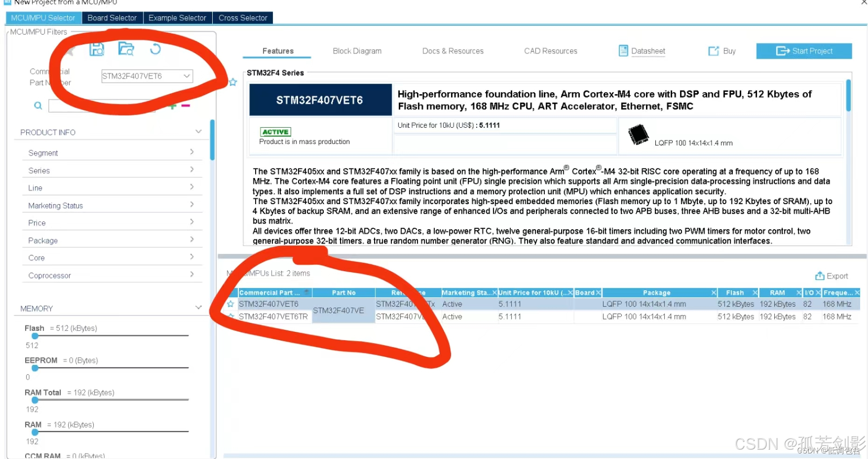Viewport: 868px width, 459px height.
Task: Open the Docs & Resources tab
Action: [x=452, y=51]
